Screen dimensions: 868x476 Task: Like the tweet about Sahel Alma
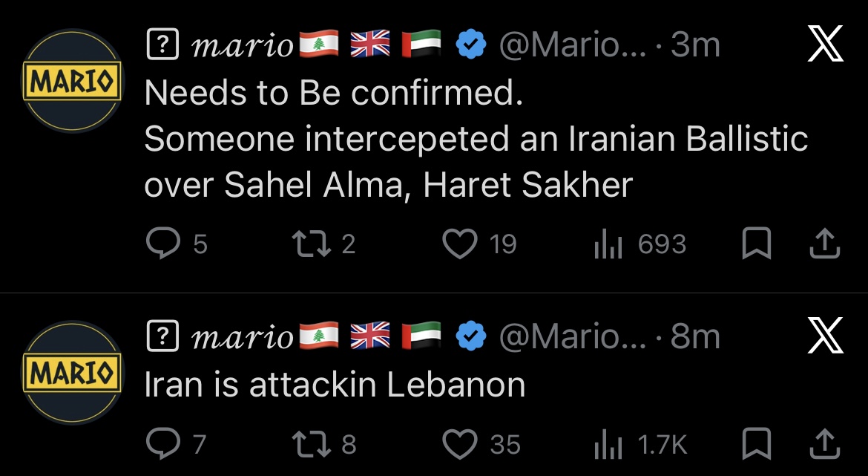coord(460,244)
